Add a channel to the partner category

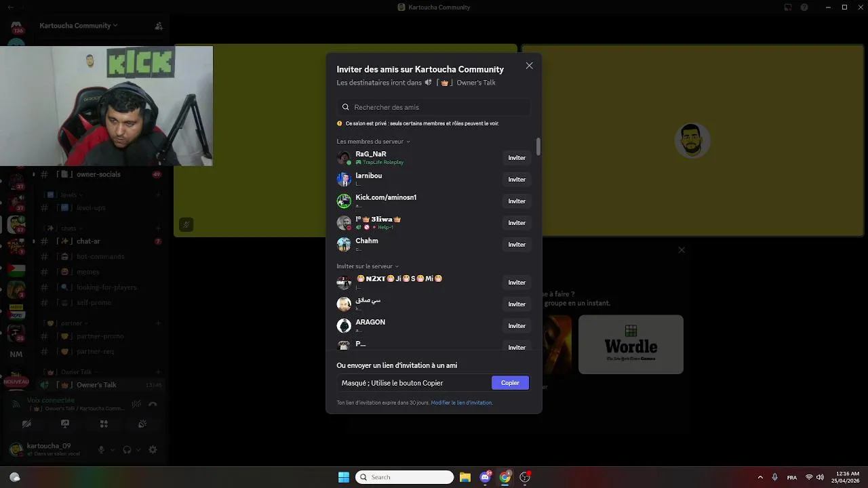158,323
